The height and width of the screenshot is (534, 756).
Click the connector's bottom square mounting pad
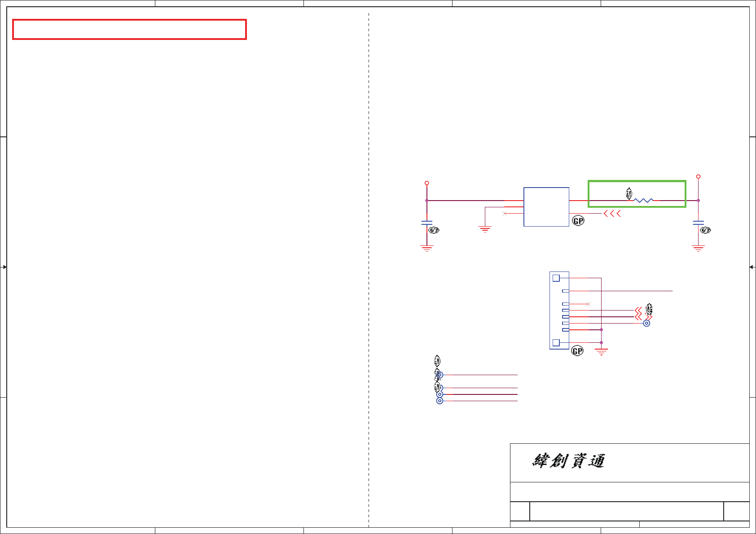[556, 343]
